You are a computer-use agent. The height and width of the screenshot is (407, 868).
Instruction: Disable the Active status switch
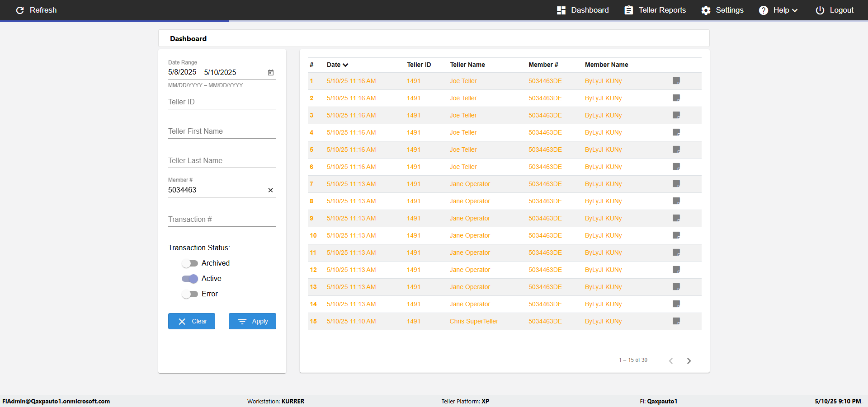(190, 279)
